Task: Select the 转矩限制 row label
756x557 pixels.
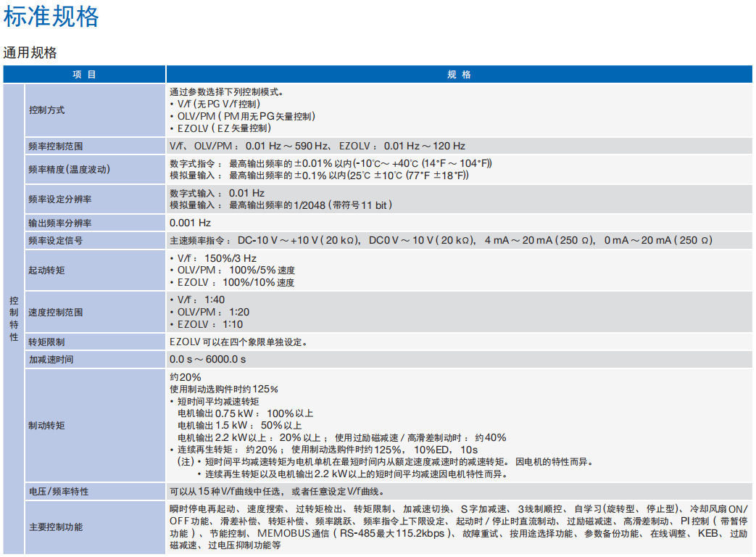Action: pos(47,342)
